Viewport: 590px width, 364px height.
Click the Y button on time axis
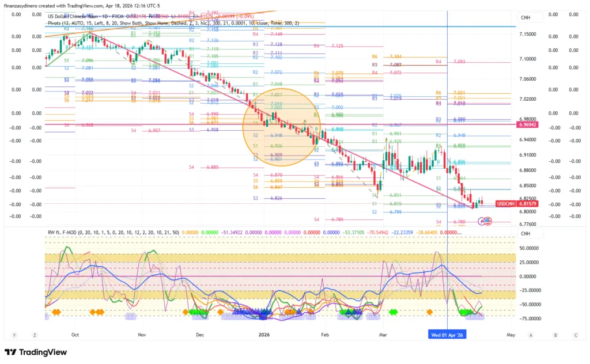pos(13,335)
